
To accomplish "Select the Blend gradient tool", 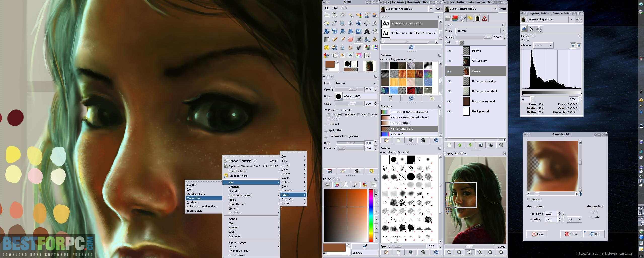I will pos(327,40).
